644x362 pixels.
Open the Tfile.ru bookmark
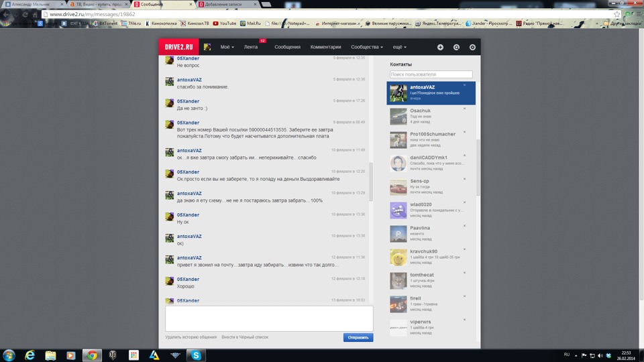(x=131, y=23)
